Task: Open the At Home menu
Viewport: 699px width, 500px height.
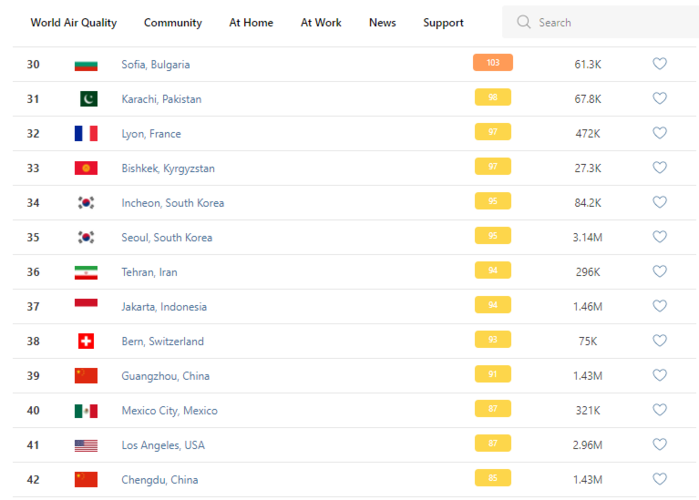Action: (251, 22)
